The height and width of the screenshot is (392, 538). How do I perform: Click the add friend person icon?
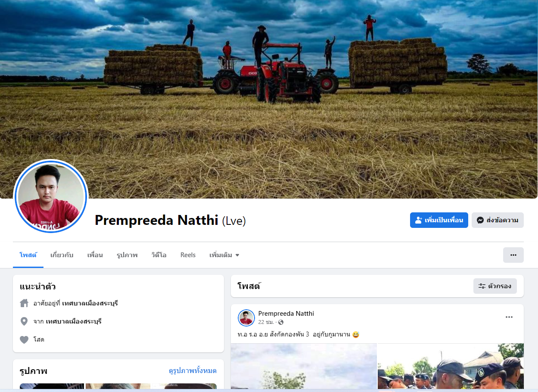tap(418, 220)
